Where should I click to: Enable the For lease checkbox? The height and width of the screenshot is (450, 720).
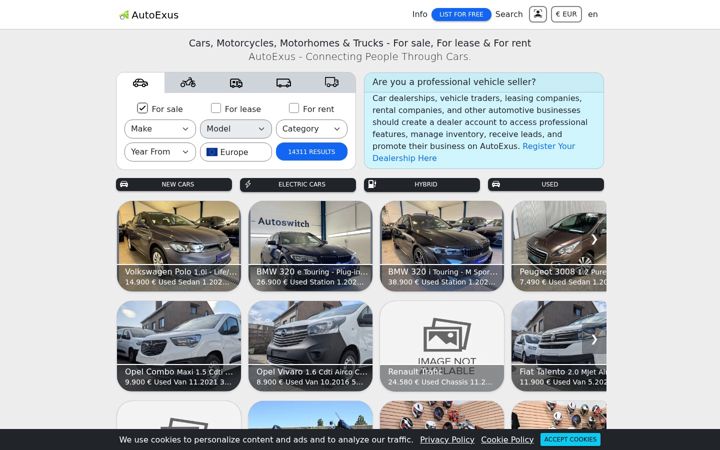[x=216, y=108]
